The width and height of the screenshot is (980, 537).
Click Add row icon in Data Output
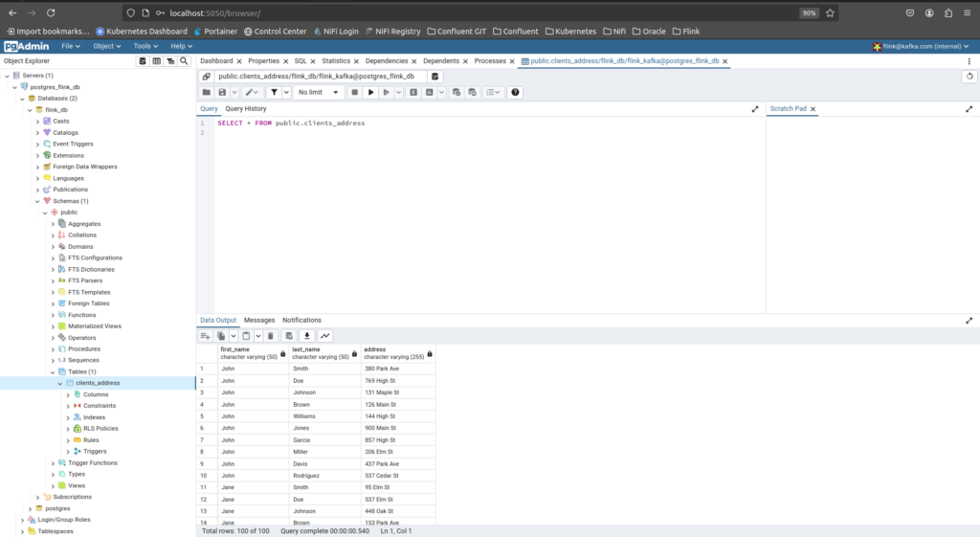point(205,336)
